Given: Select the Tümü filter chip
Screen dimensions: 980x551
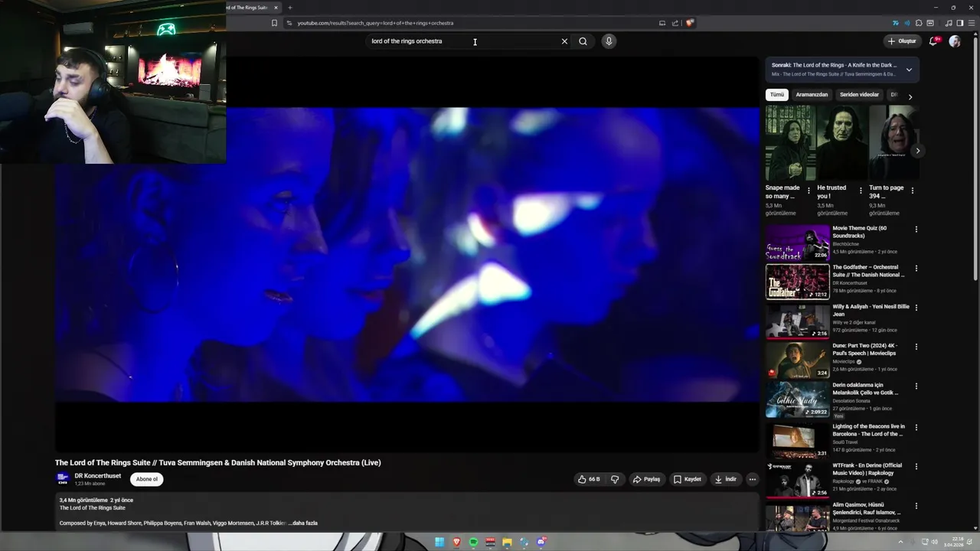Looking at the screenshot, I should click(x=777, y=95).
